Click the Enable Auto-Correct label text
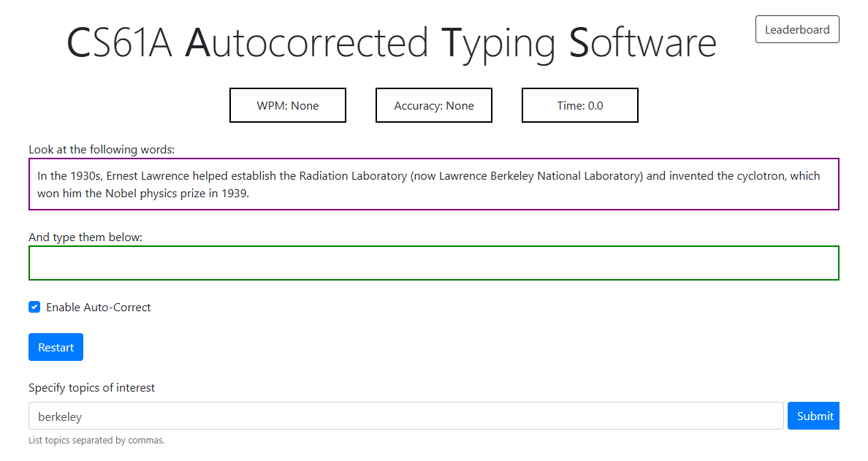This screenshot has height=461, width=868. pyautogui.click(x=99, y=307)
